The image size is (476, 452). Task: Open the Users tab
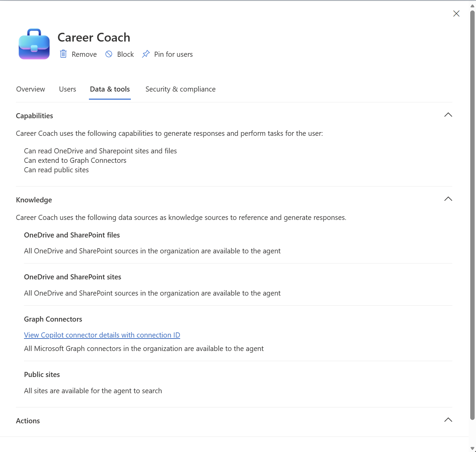click(67, 89)
